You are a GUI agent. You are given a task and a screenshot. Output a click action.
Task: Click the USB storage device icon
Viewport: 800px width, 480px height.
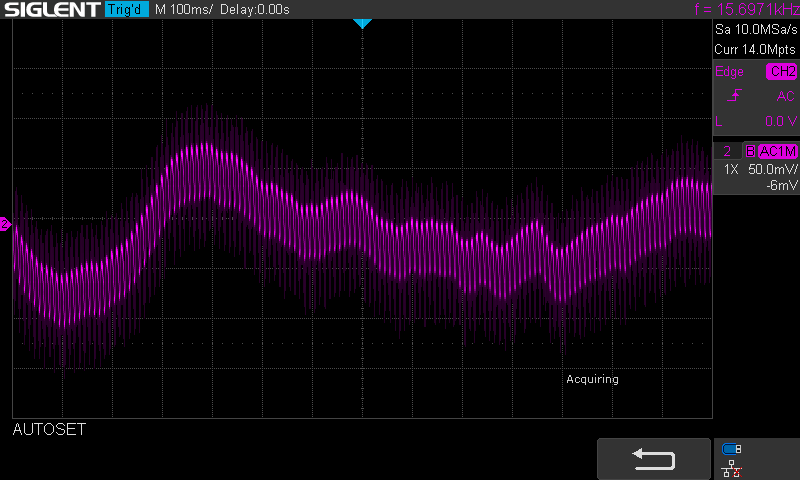732,449
